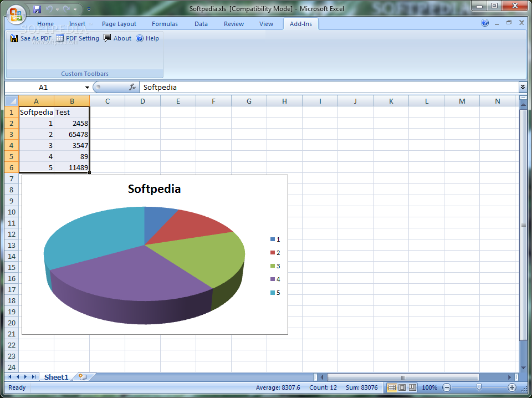This screenshot has height=398, width=532.
Task: Click the zoom slider handle
Action: 479,387
